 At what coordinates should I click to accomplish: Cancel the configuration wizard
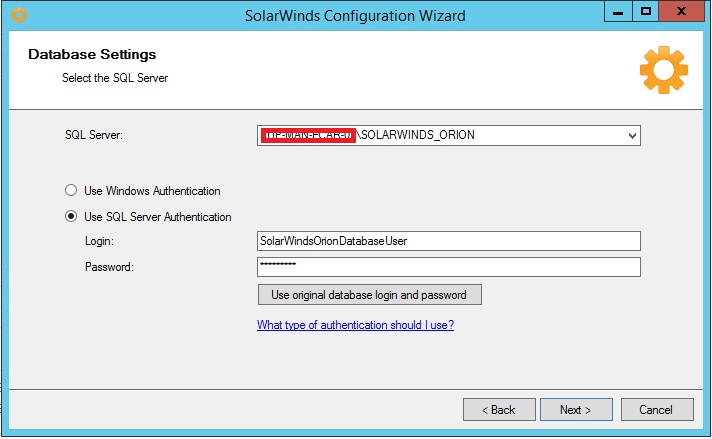click(657, 410)
